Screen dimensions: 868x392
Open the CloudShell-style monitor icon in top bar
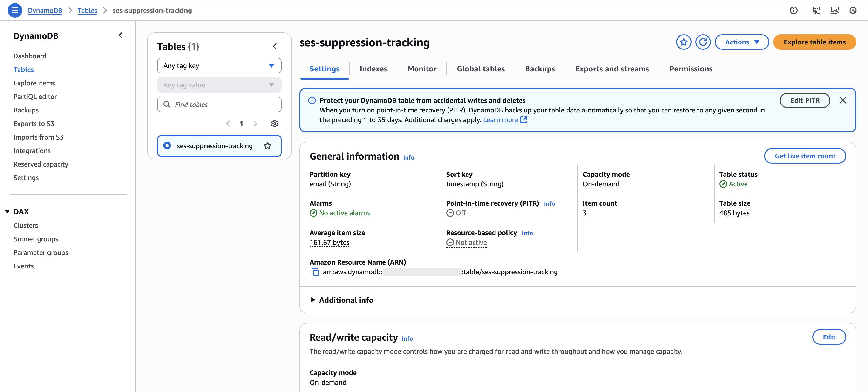click(816, 10)
